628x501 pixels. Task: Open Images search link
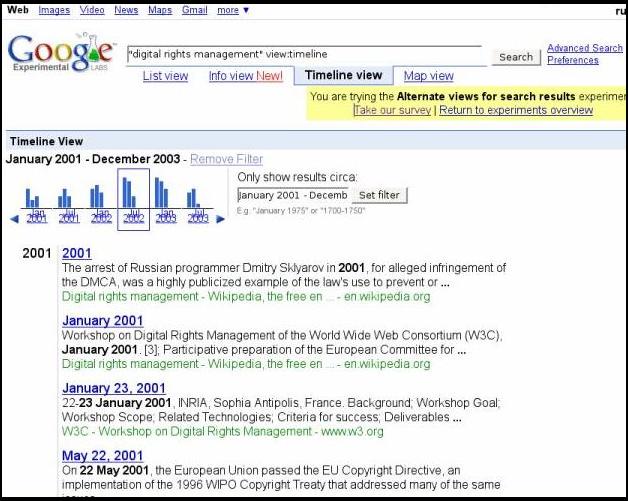(x=54, y=10)
